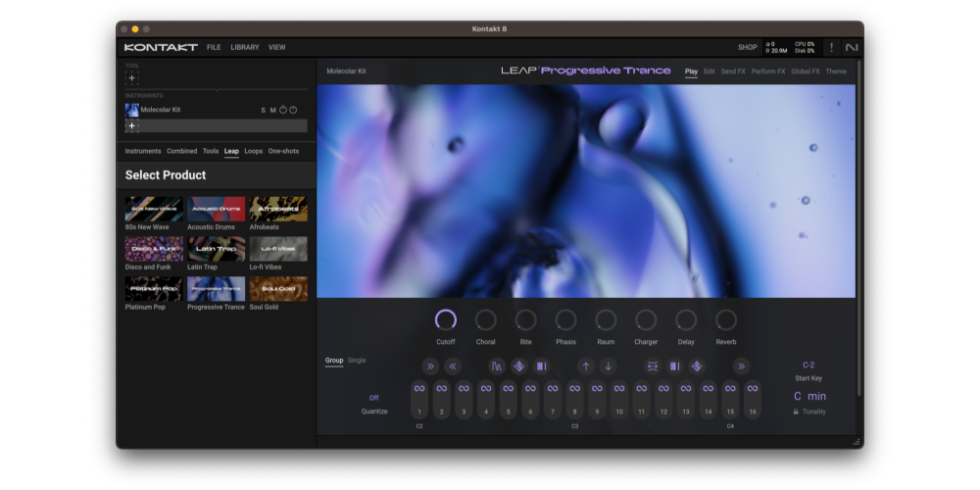Click the diamond pattern icon above pad 13
The width and height of the screenshot is (980, 490).
(x=697, y=367)
